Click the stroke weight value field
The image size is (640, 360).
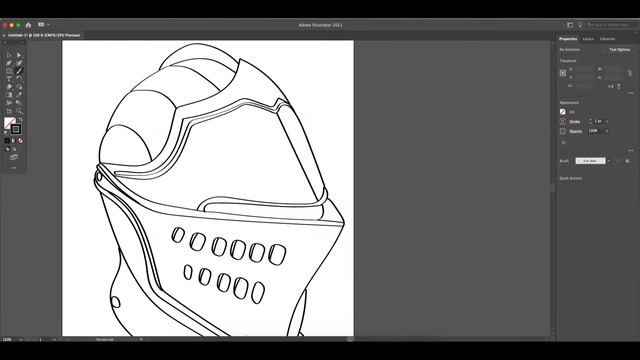598,122
